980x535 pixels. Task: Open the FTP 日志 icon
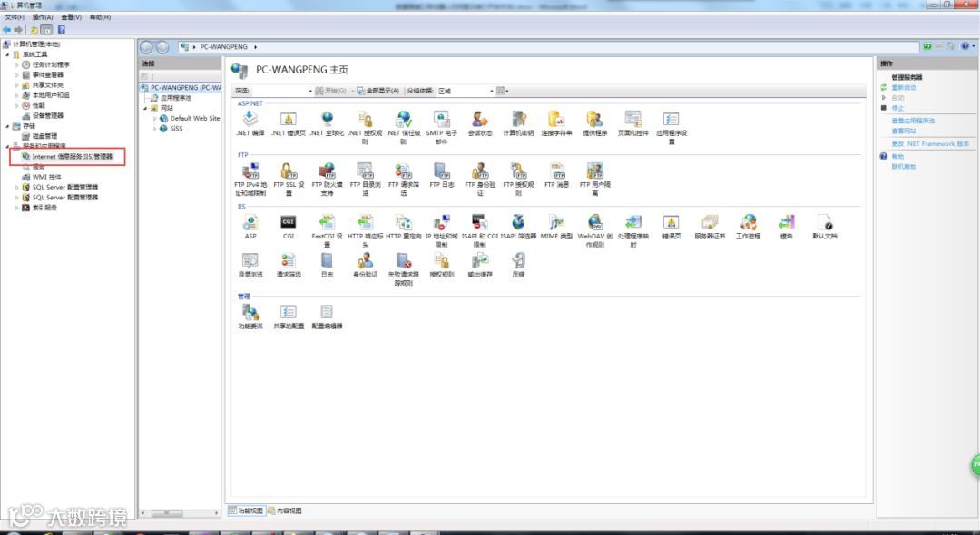coord(442,170)
